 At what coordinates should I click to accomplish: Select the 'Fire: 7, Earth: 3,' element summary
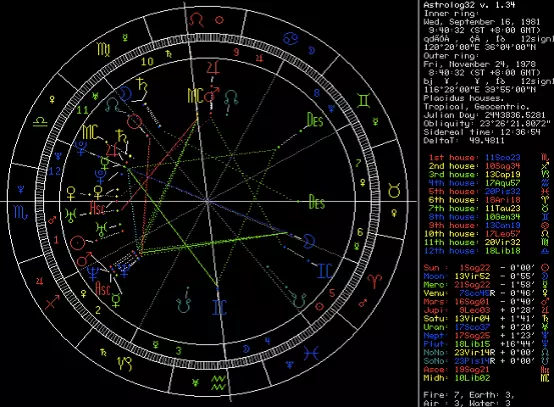469,395
